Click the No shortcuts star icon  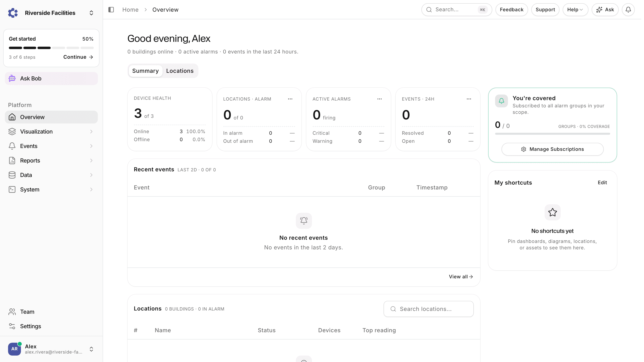point(552,212)
